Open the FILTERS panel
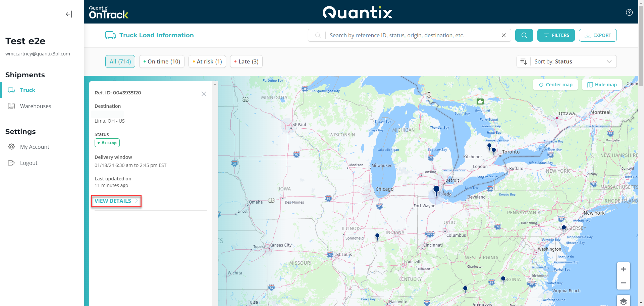 (556, 35)
